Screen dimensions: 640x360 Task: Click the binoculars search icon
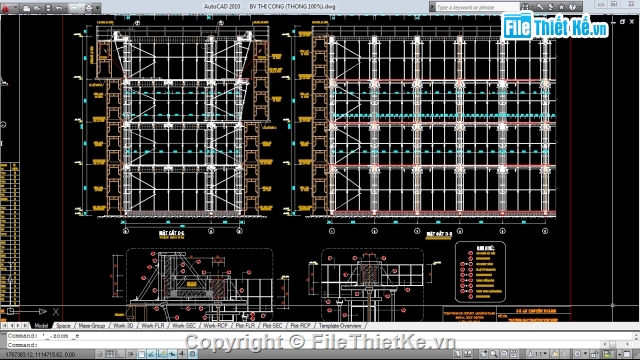[525, 7]
